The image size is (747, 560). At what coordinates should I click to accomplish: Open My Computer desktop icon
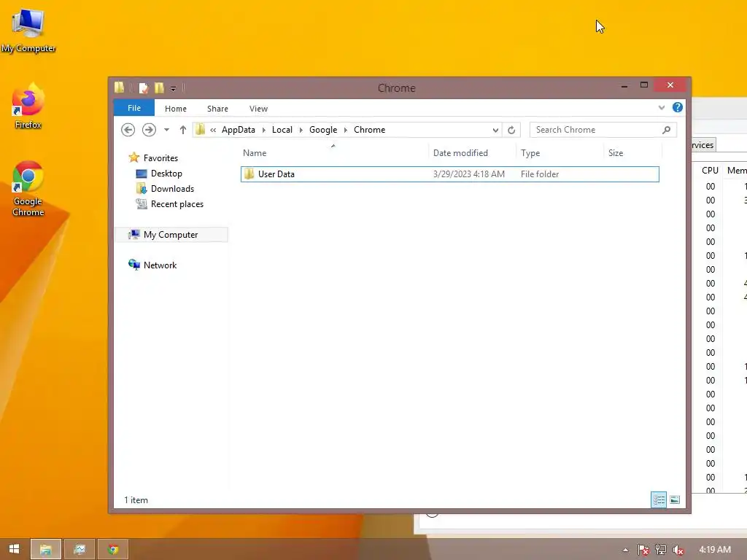point(28,31)
